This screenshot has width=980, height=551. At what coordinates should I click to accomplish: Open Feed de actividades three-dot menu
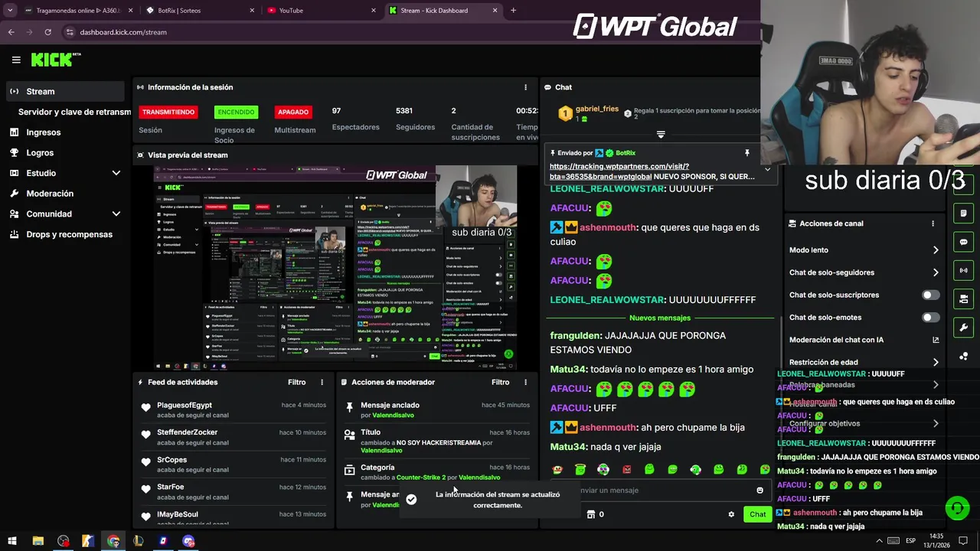click(x=322, y=382)
